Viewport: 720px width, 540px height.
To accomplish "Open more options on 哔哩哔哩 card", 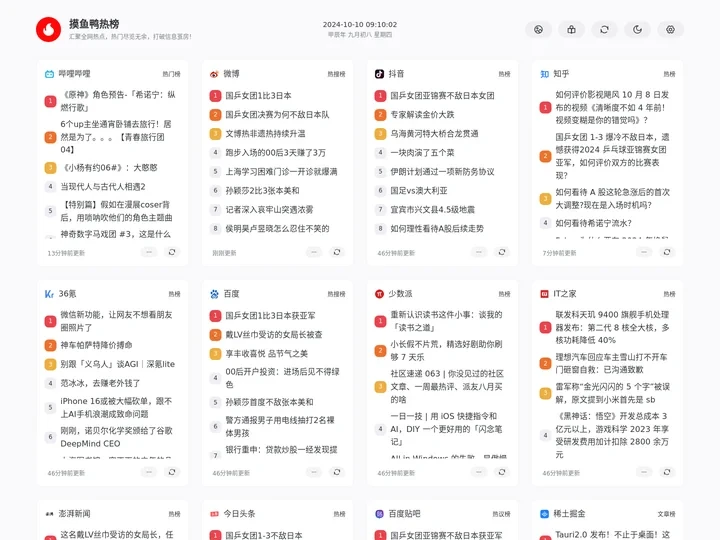I will [x=149, y=252].
